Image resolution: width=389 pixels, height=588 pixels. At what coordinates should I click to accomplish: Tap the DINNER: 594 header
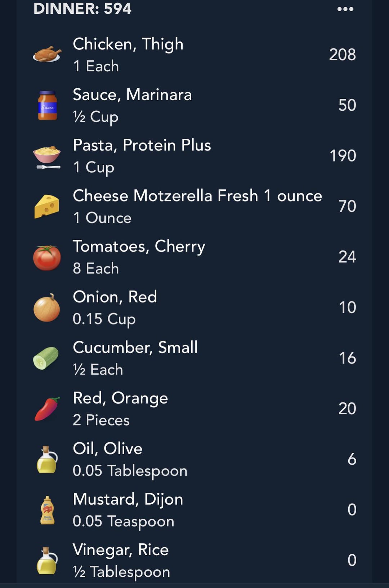pos(82,8)
